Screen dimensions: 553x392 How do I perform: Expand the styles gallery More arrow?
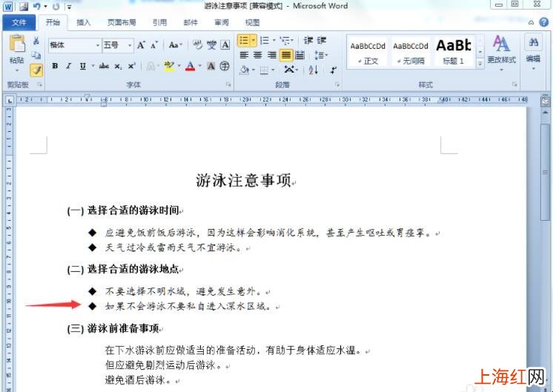coord(480,64)
